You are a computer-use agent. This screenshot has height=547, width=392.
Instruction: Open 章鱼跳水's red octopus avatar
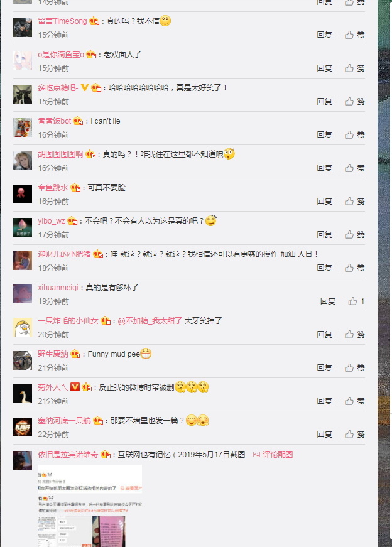23,194
